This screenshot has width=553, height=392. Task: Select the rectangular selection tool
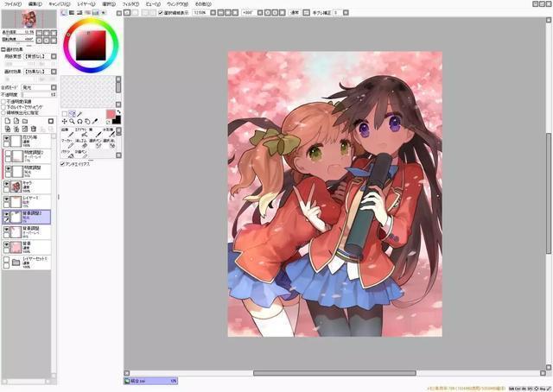65,114
